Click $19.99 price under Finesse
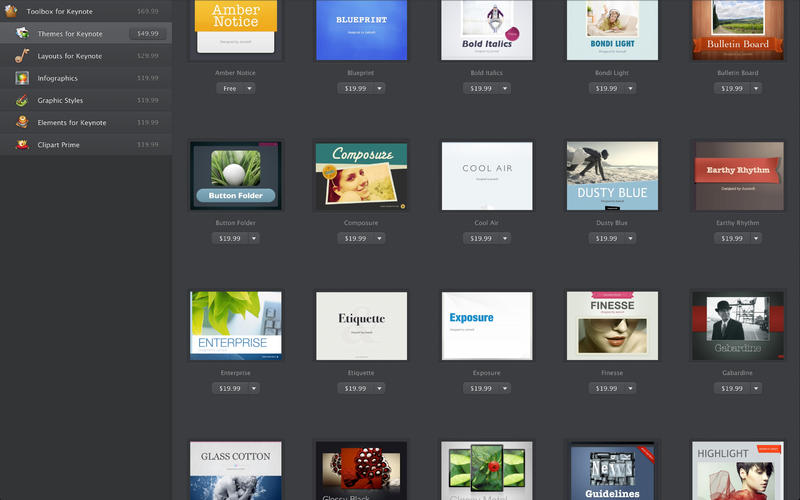The image size is (800, 500). (x=606, y=388)
